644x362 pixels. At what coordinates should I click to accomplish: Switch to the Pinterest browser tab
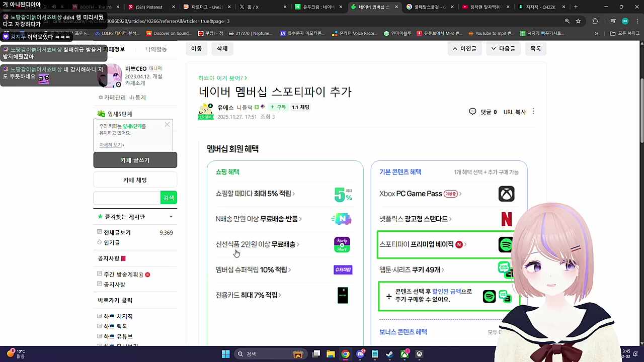coord(149,7)
